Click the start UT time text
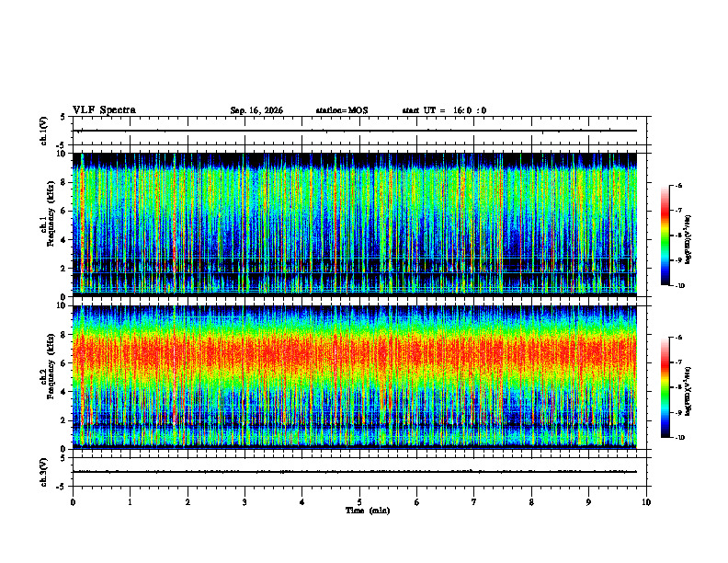This screenshot has height=563, width=728. [x=444, y=110]
